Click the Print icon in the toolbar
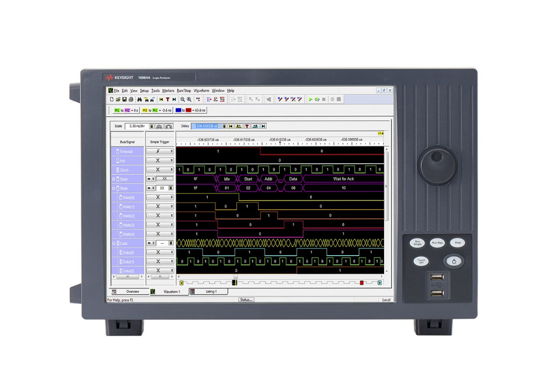This screenshot has height=392, width=544. 131,100
